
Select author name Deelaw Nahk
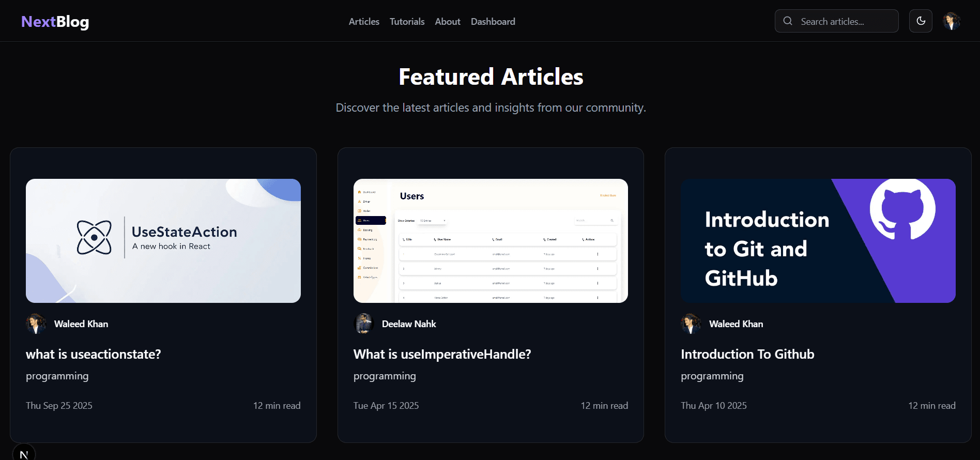[409, 324]
